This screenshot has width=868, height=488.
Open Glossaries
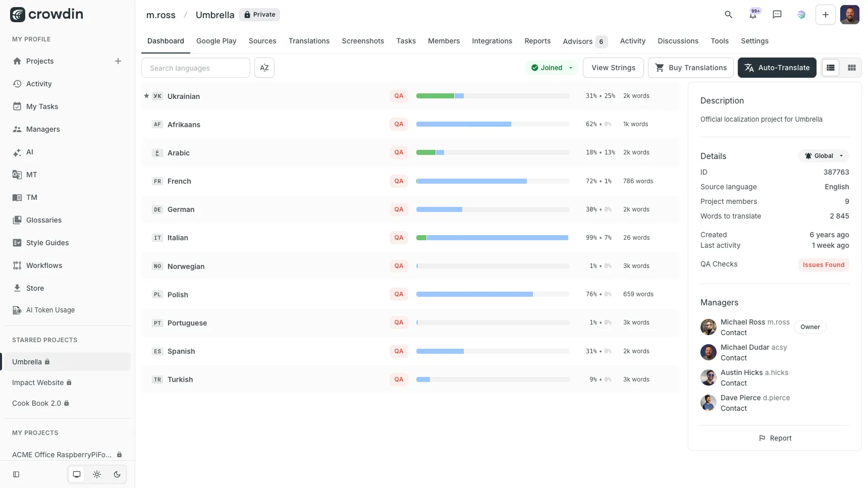point(44,220)
